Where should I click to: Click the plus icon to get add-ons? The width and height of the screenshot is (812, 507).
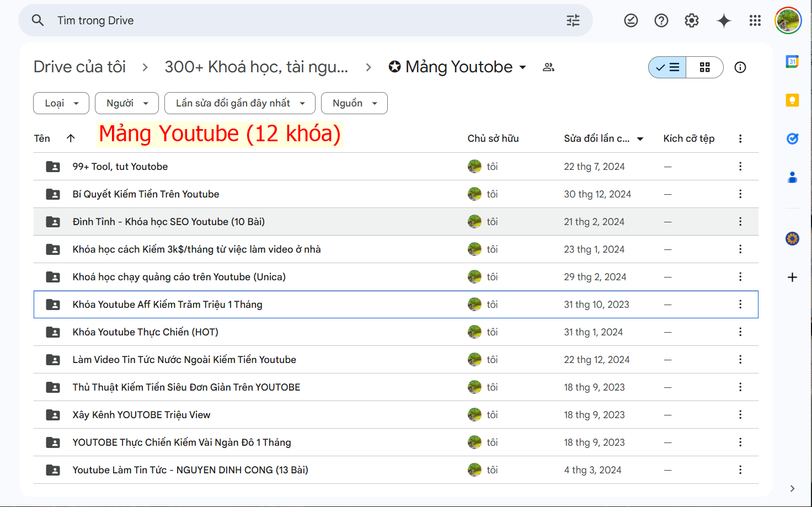[792, 277]
